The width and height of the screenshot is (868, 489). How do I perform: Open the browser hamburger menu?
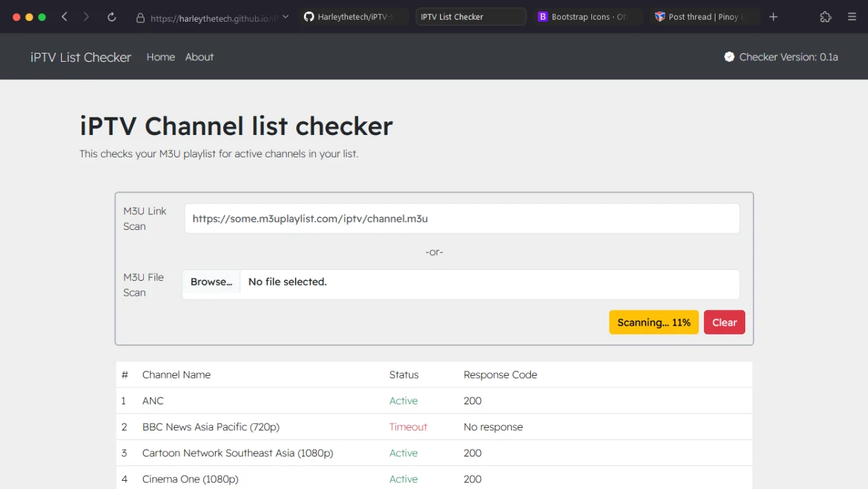[x=852, y=17]
